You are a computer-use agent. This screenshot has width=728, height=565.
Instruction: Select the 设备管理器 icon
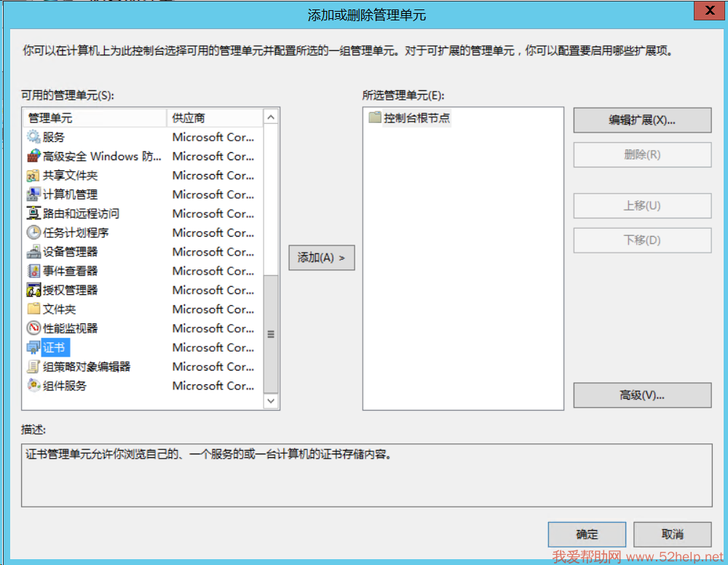tap(33, 252)
